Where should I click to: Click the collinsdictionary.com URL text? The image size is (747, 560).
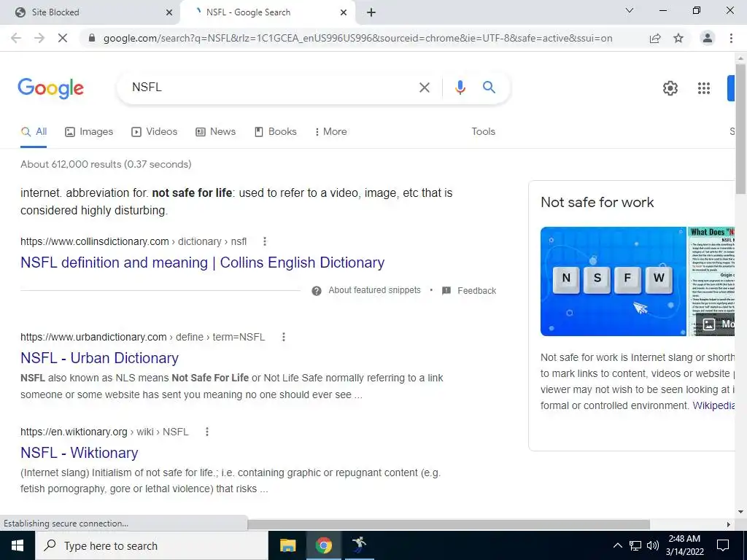[94, 241]
